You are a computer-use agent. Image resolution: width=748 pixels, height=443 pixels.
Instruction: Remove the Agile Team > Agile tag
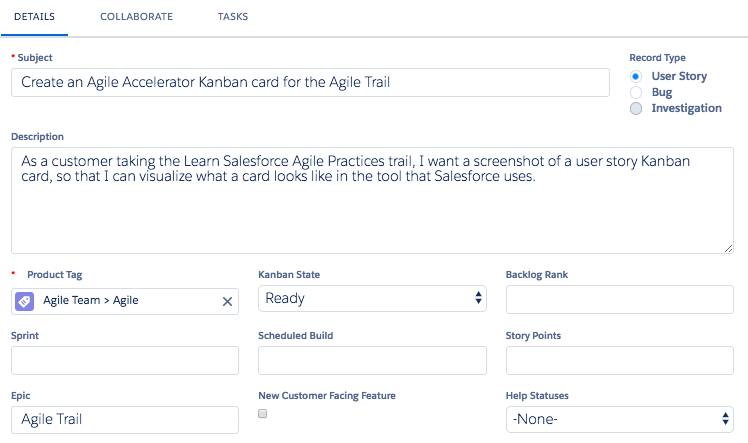pos(227,301)
